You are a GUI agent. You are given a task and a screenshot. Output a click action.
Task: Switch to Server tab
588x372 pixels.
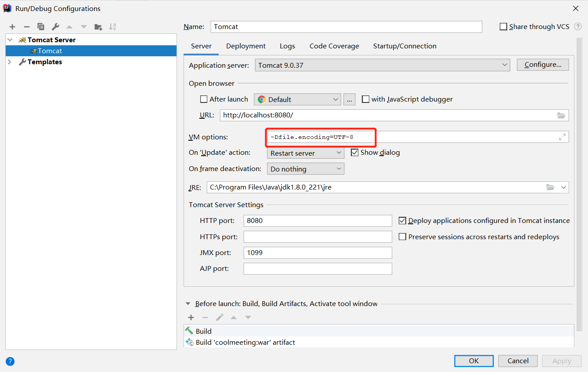click(x=201, y=46)
